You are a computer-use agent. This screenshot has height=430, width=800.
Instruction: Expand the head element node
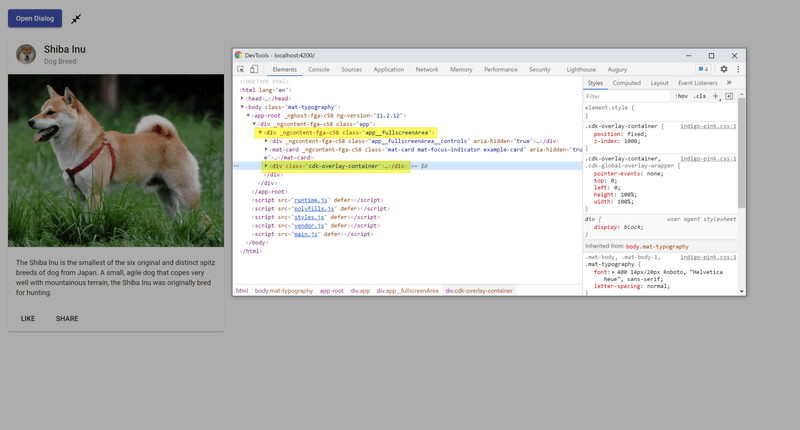(x=242, y=98)
